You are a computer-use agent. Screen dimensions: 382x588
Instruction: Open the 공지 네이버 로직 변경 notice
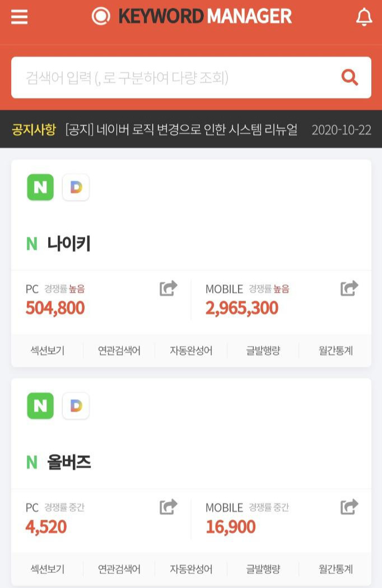181,130
